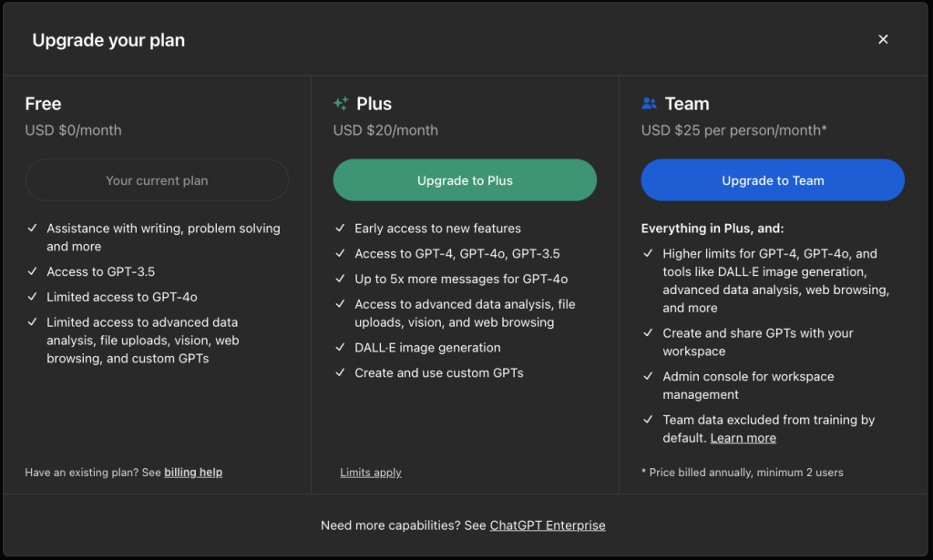The width and height of the screenshot is (933, 560).
Task: Click checkmark next to Admin console feature
Action: point(648,376)
